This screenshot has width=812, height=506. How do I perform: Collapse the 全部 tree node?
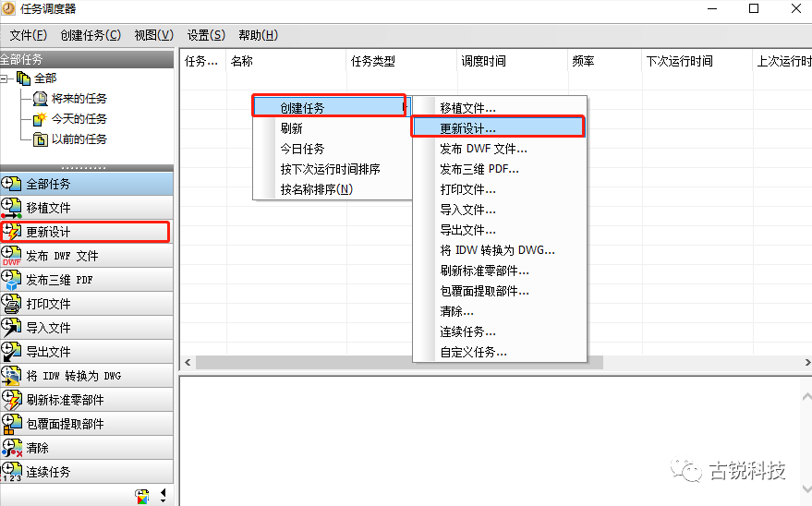tap(4, 78)
